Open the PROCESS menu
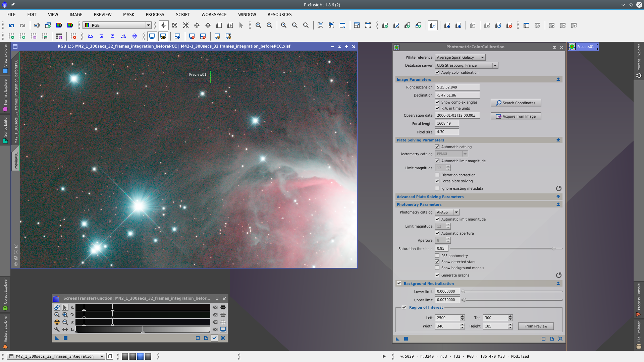Screen dimensions: 644x362 (x=155, y=14)
